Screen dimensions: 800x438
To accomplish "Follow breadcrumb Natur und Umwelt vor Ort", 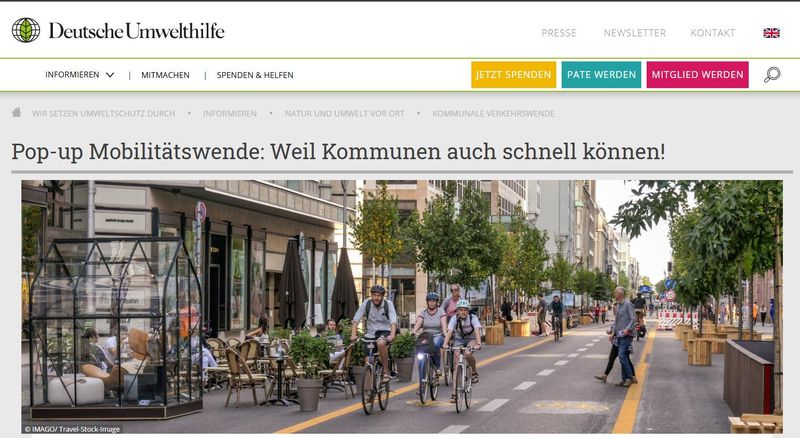I will tap(344, 113).
